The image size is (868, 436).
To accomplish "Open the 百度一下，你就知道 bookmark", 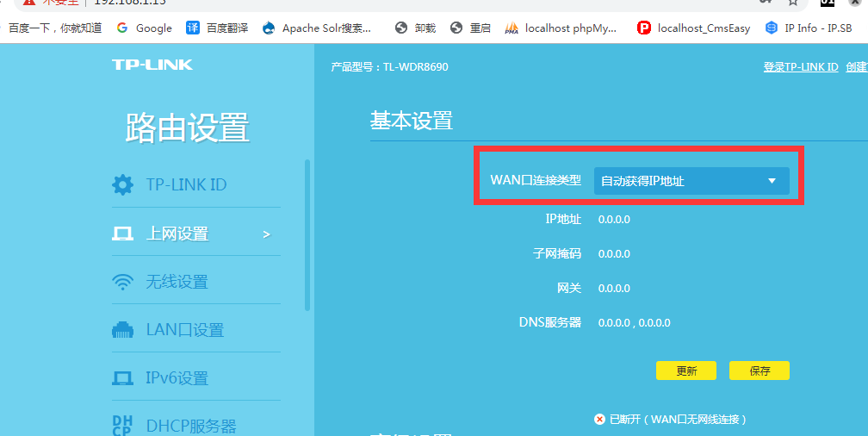I will 55,28.
